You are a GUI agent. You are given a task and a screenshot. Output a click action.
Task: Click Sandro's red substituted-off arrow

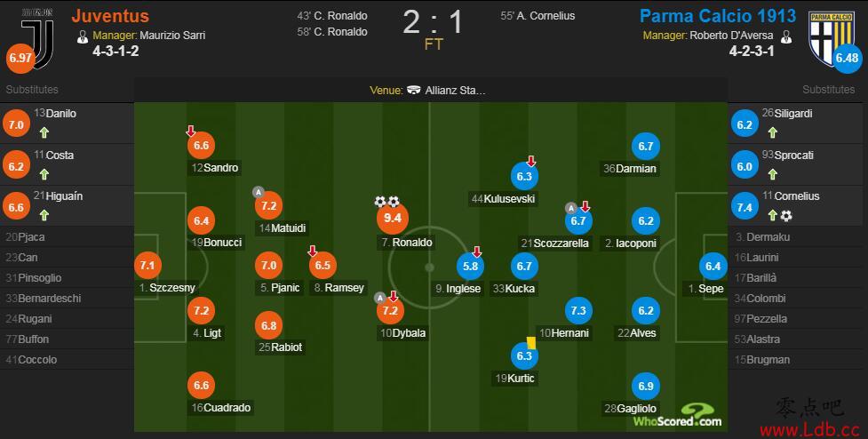(190, 132)
